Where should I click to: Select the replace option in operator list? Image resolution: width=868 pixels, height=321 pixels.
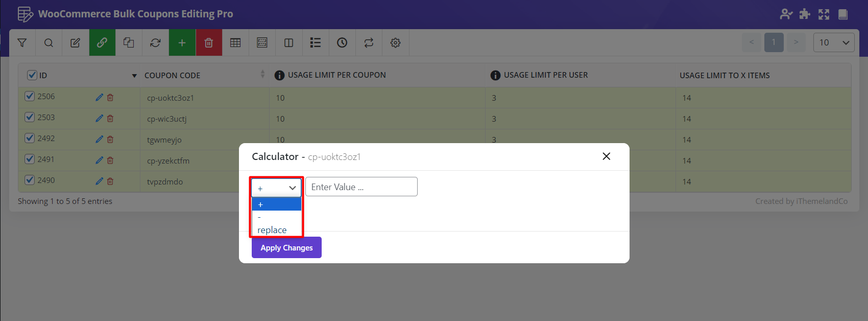pyautogui.click(x=272, y=230)
